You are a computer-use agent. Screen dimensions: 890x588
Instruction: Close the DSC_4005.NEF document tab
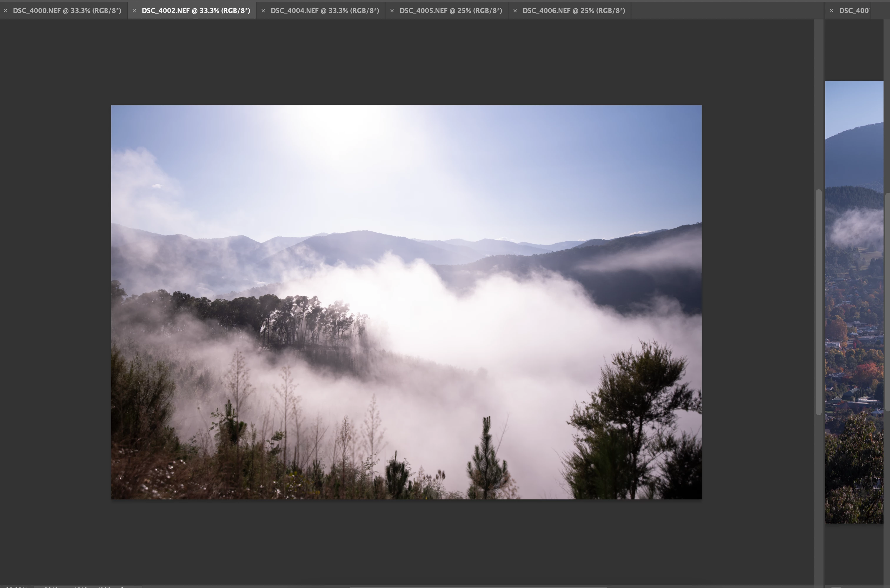pyautogui.click(x=392, y=11)
